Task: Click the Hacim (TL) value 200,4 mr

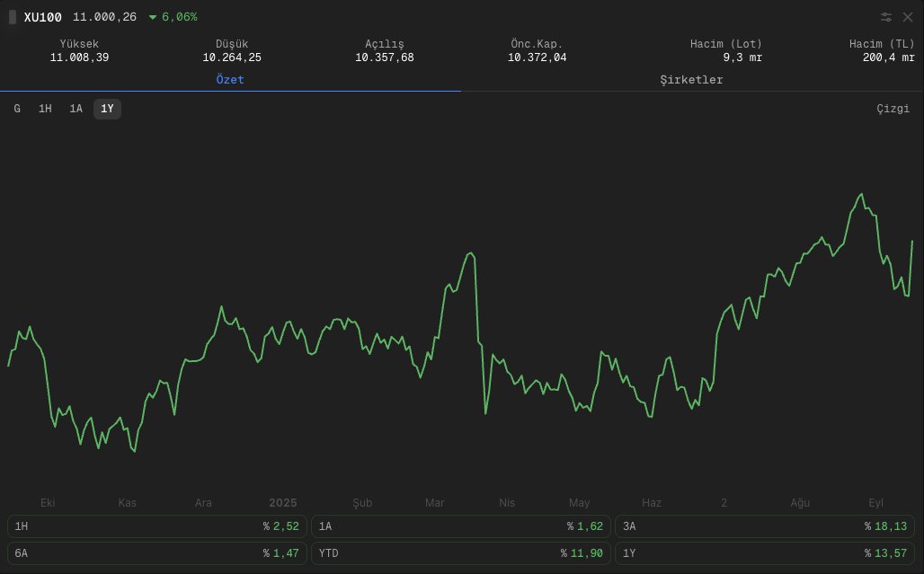Action: 888,57
